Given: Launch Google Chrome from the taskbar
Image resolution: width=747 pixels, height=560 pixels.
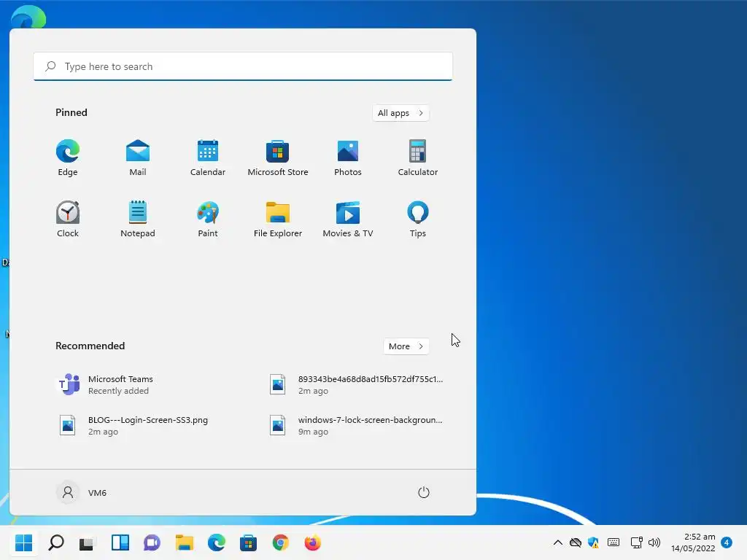Looking at the screenshot, I should (x=281, y=542).
